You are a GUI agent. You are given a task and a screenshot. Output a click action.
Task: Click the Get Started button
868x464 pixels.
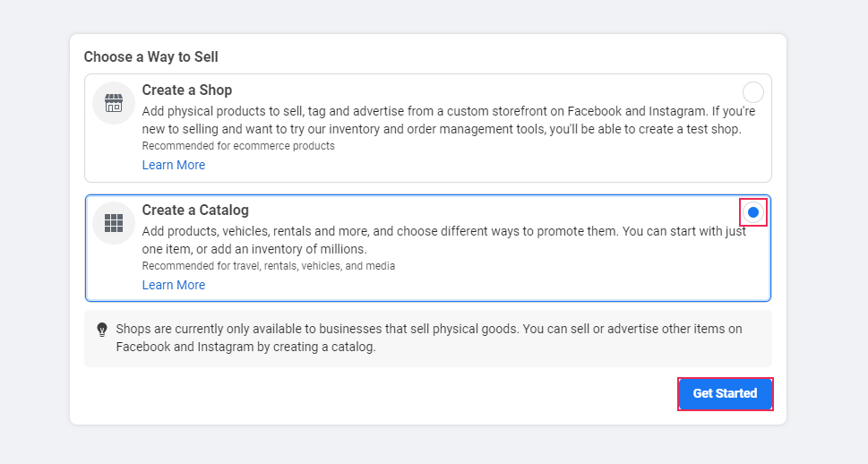click(726, 393)
